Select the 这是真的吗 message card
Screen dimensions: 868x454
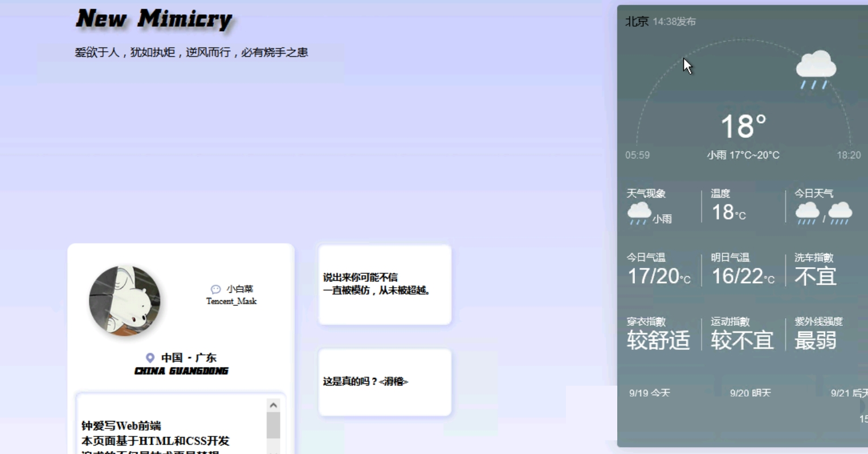[x=385, y=382]
